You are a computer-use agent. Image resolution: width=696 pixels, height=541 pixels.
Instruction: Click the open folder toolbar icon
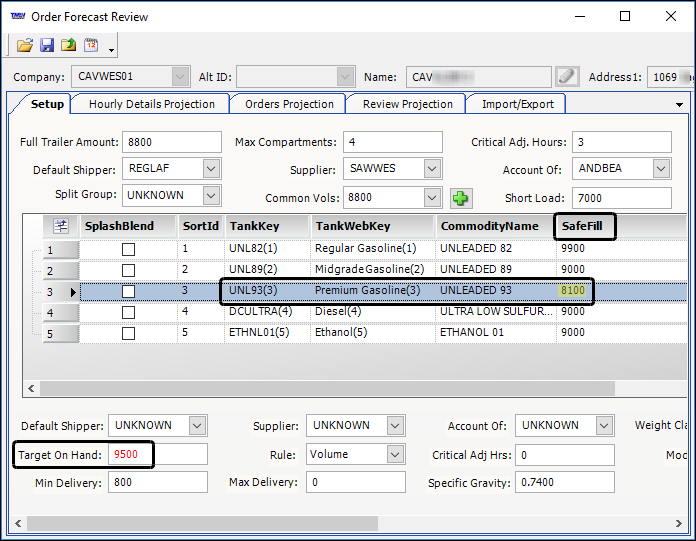(25, 45)
